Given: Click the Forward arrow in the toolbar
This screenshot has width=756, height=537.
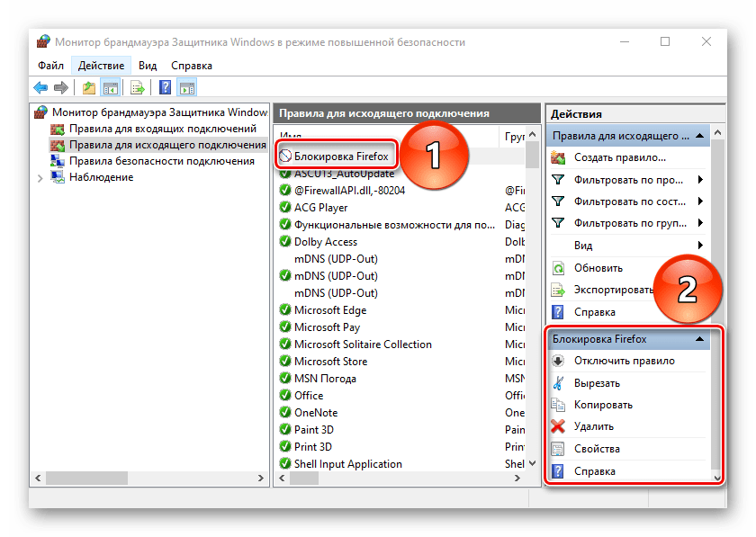Looking at the screenshot, I should tap(61, 87).
